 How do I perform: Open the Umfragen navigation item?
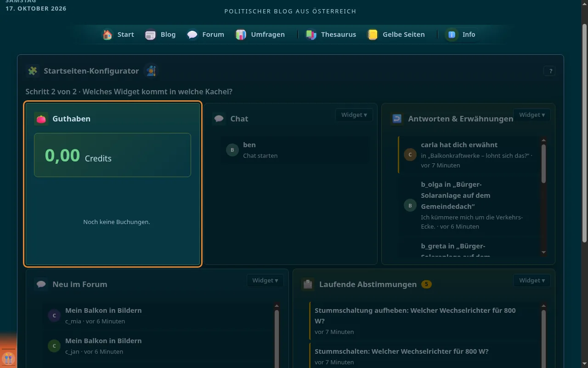pos(260,34)
